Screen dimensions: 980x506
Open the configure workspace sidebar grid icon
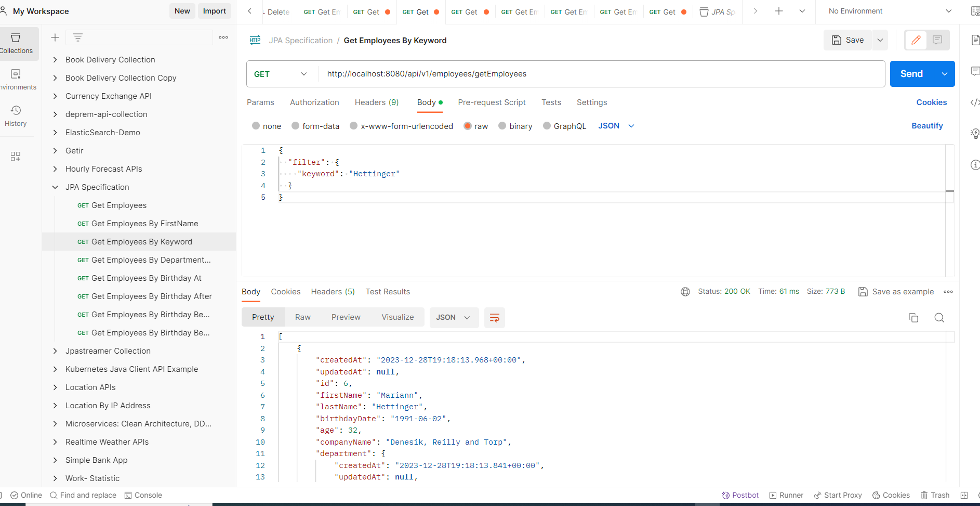(16, 157)
